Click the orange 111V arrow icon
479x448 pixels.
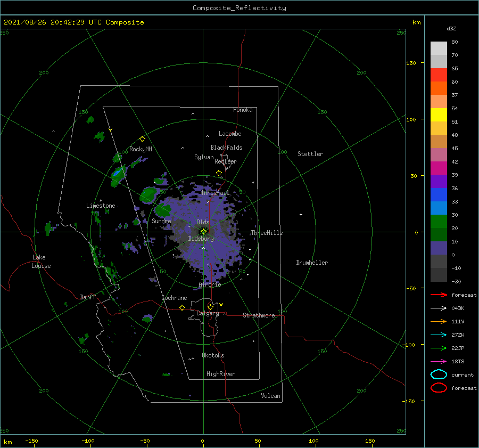[439, 321]
